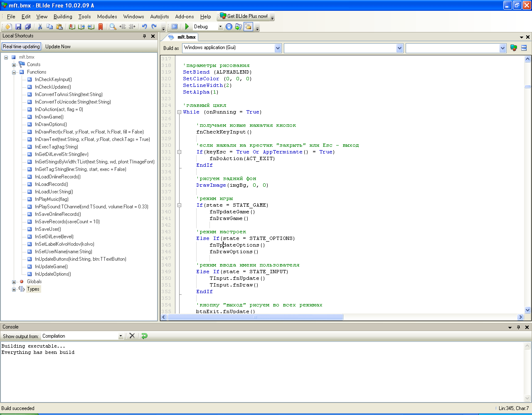Click the Update Now button
This screenshot has height=415, width=532.
pos(58,47)
